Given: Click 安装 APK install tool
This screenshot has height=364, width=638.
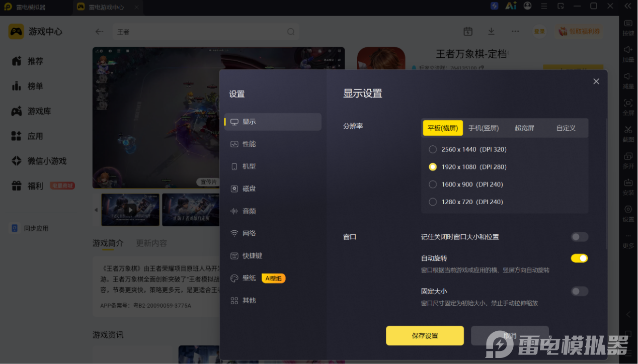Looking at the screenshot, I should [x=628, y=187].
